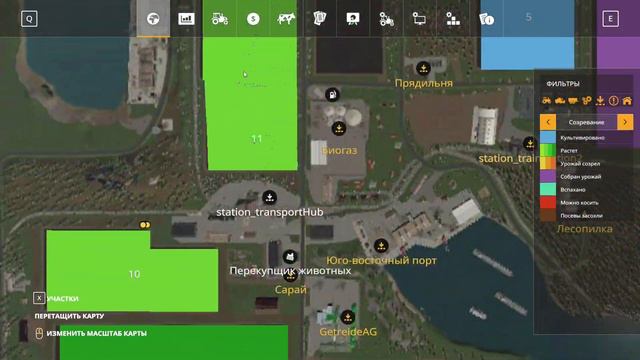The height and width of the screenshot is (360, 640).
Task: Click the Перетащить карту hint
Action: [x=69, y=316]
